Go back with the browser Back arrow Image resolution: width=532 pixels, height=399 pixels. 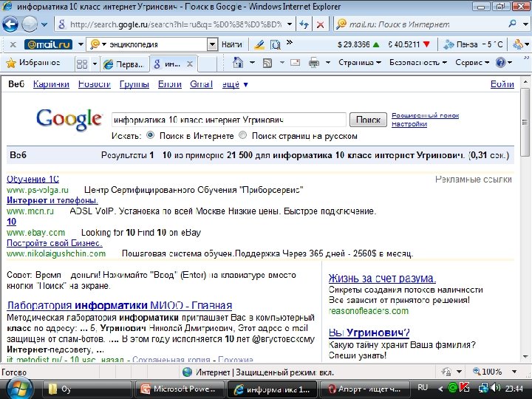(x=10, y=24)
